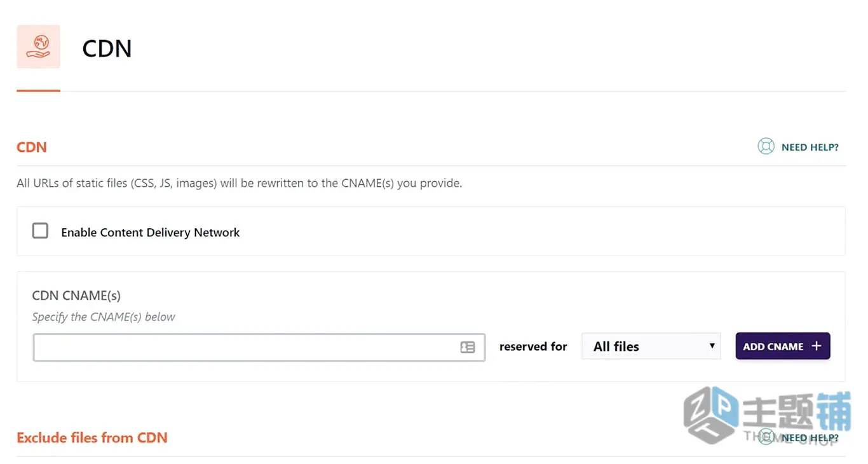Open the NEED HELP? link in the CDN section
This screenshot has height=464, width=868.
[810, 147]
